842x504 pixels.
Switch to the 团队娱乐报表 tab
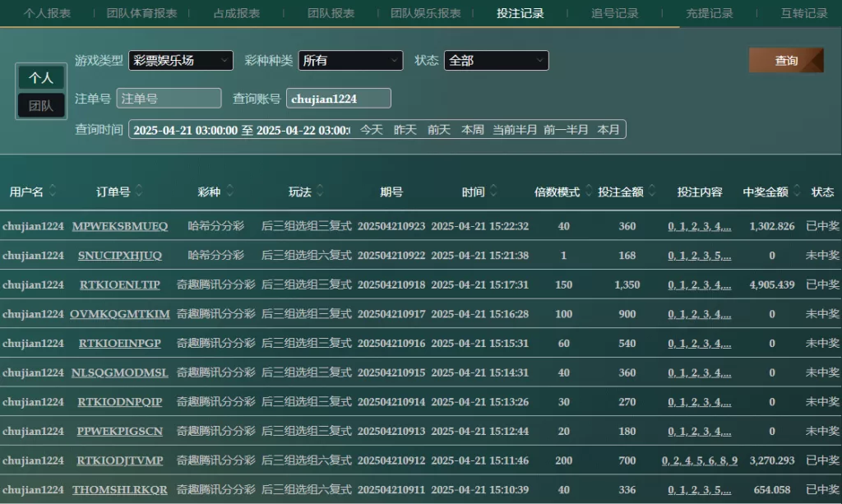click(425, 13)
